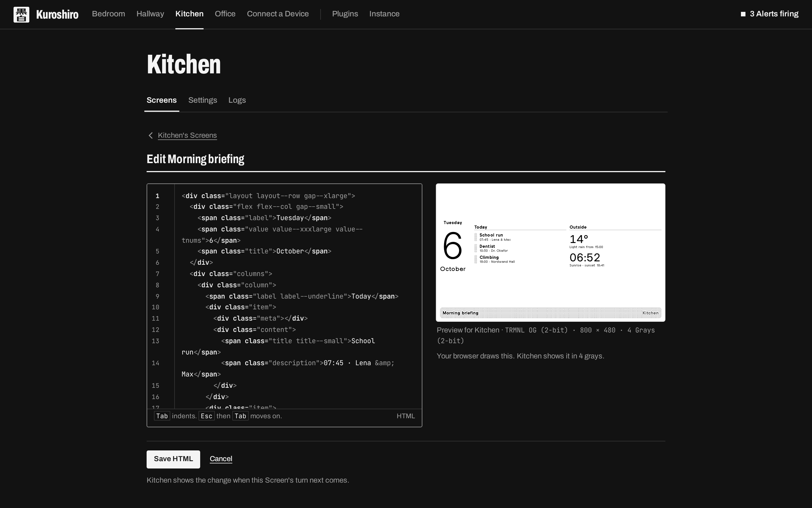Open Connect a Device
Viewport: 812px width, 508px height.
click(278, 14)
